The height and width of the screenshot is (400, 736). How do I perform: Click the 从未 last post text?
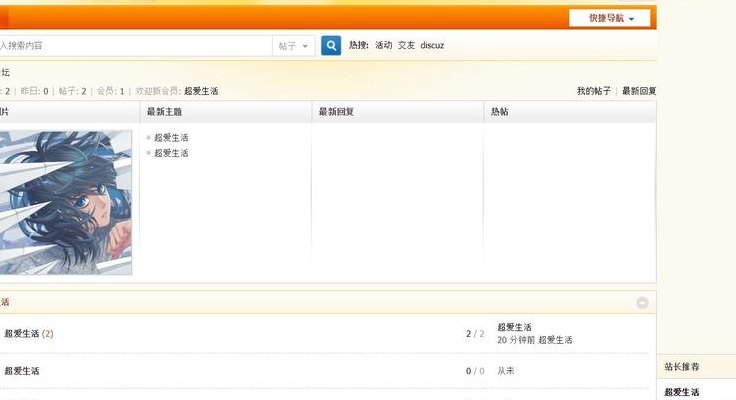pyautogui.click(x=506, y=371)
